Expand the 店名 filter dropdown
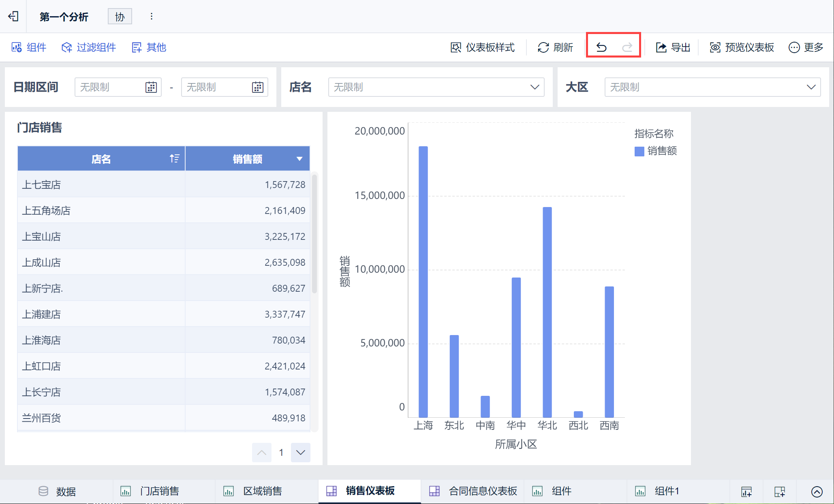Viewport: 834px width, 504px height. click(535, 87)
